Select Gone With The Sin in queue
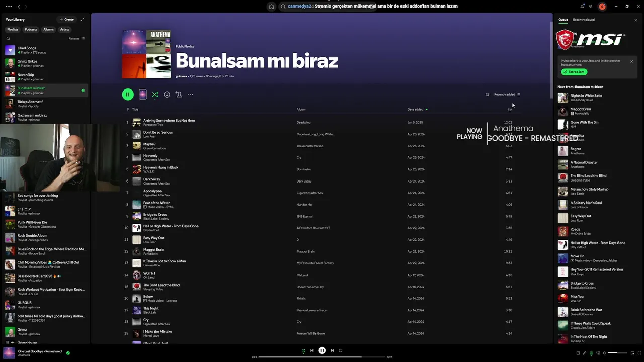 [x=597, y=124]
